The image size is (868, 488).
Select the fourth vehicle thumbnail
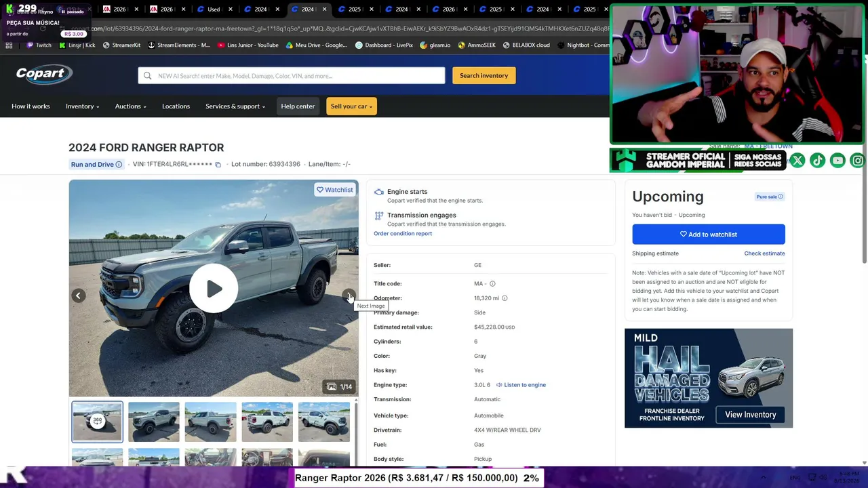click(267, 422)
